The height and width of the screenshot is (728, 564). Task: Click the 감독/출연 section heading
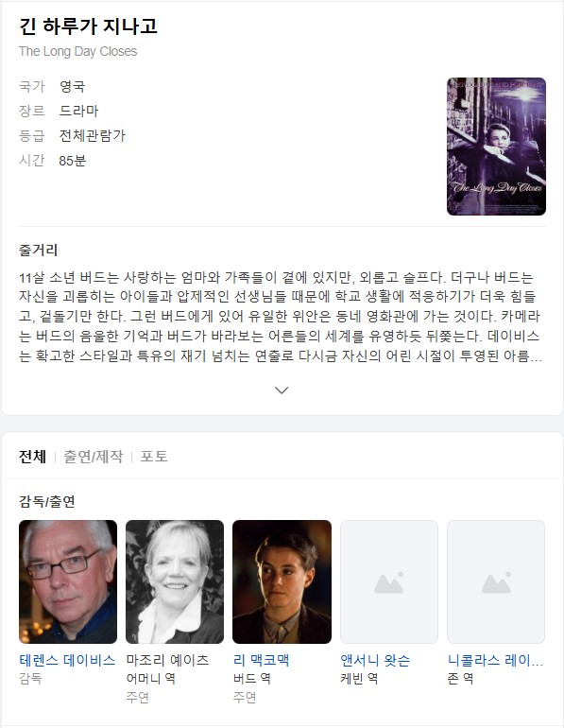click(x=47, y=501)
